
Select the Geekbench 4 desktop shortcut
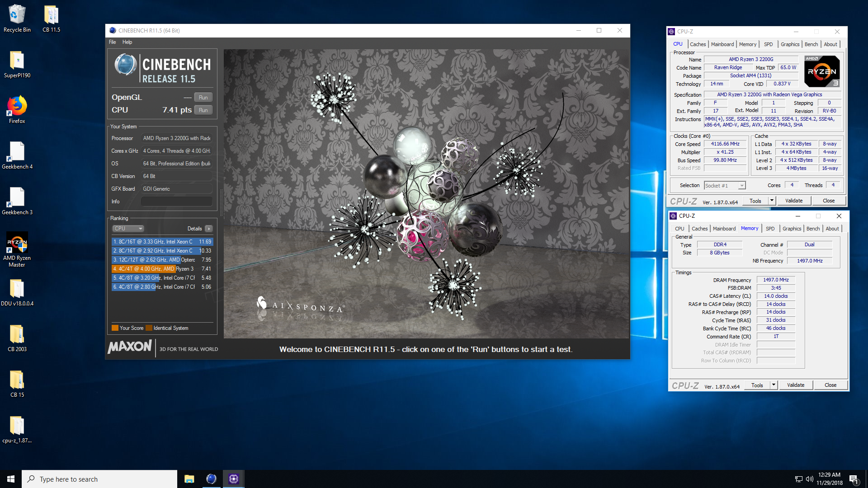point(17,155)
